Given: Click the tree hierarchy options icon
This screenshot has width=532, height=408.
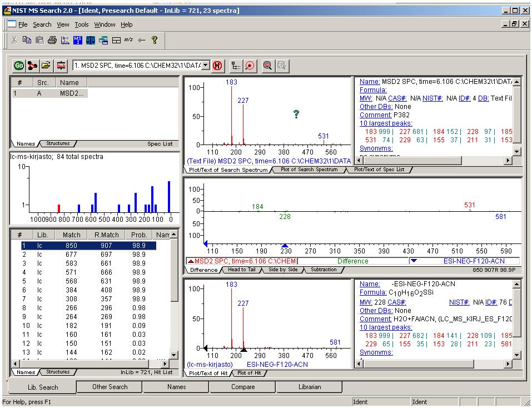Looking at the screenshot, I should [236, 66].
